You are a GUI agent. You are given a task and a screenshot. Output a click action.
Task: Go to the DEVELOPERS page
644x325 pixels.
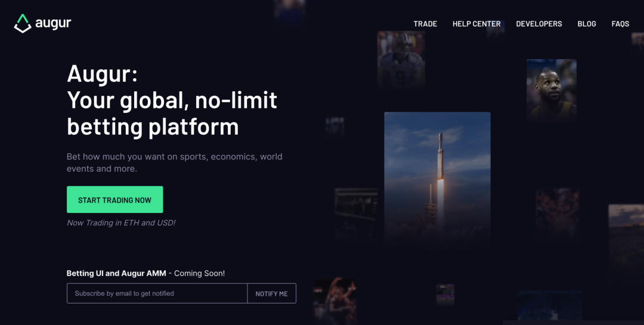[539, 24]
